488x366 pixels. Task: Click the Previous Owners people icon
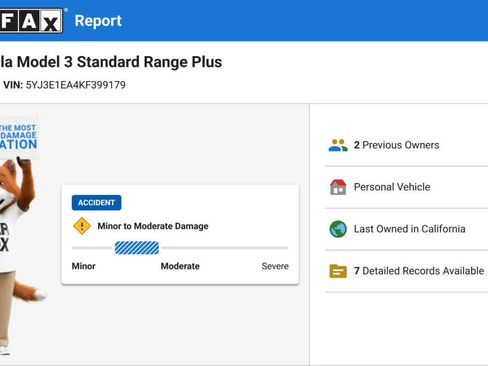pyautogui.click(x=338, y=145)
